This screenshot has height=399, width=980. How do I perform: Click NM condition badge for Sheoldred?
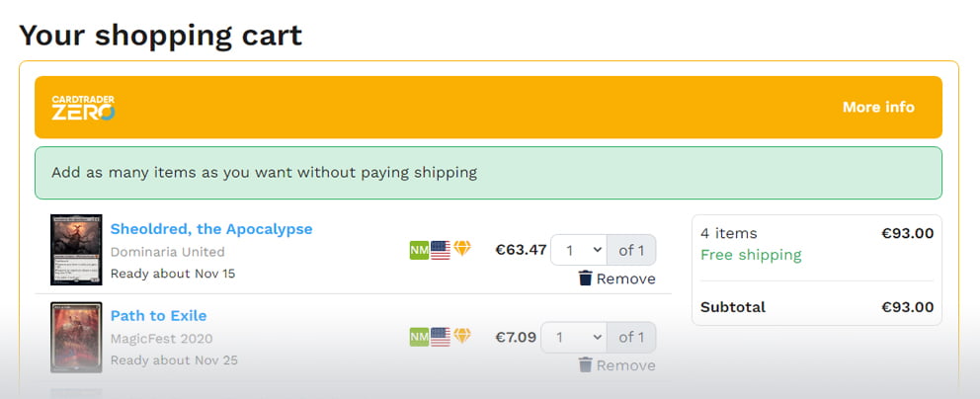(x=419, y=250)
